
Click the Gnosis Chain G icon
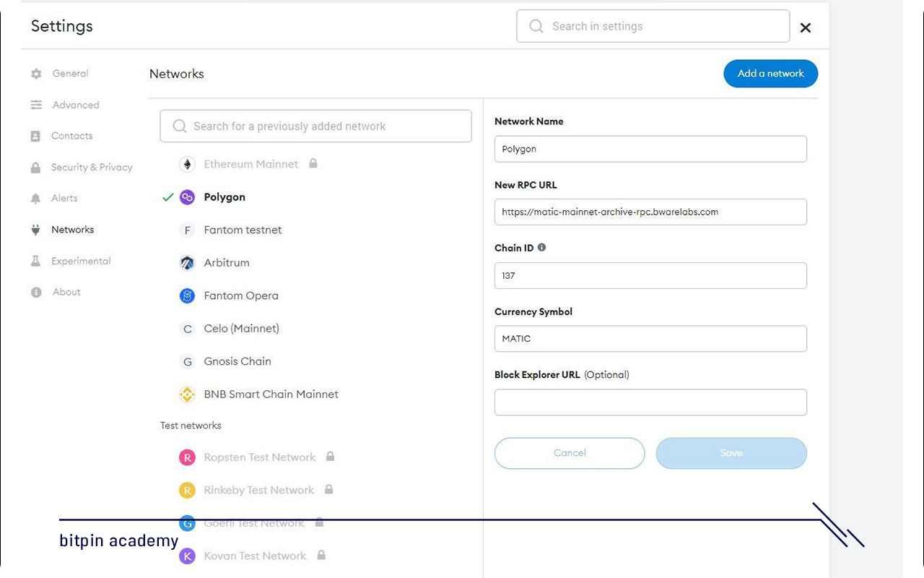pos(187,361)
